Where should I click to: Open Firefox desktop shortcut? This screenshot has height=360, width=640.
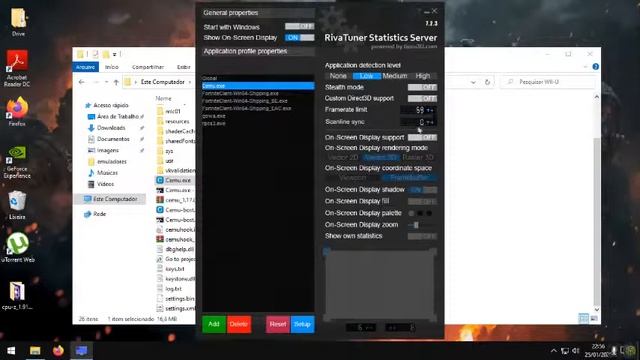pos(17,111)
